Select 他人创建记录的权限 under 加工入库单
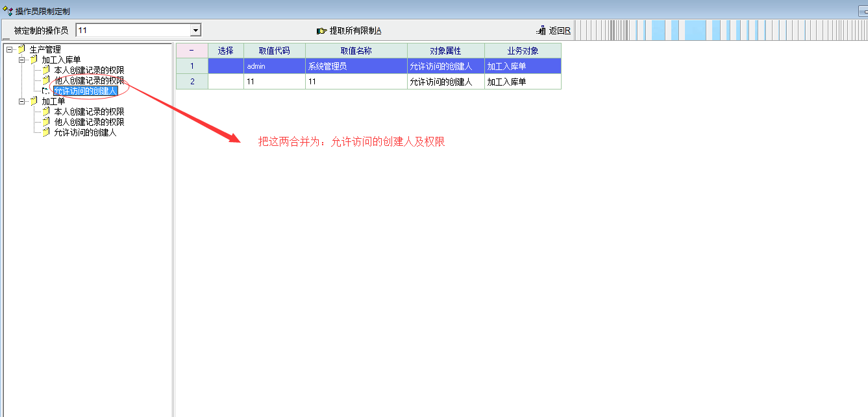This screenshot has width=868, height=417. 89,80
